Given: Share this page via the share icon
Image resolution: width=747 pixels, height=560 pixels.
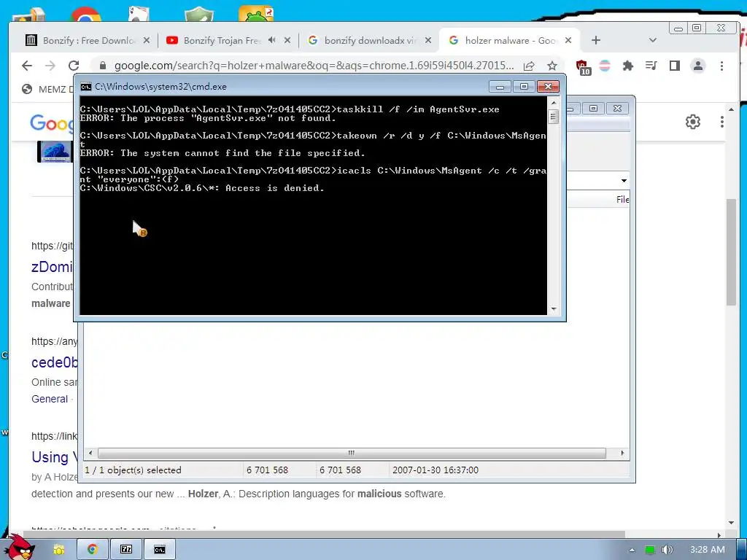Looking at the screenshot, I should click(529, 66).
